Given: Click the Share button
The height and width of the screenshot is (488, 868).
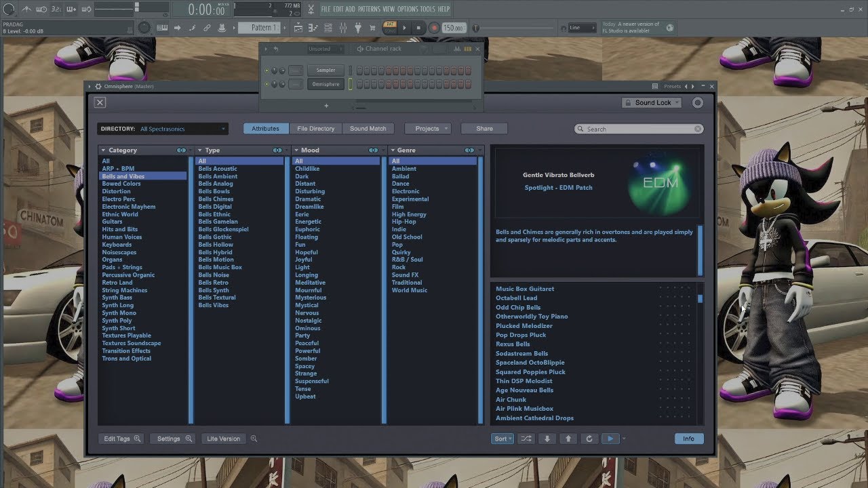Looking at the screenshot, I should coord(485,129).
